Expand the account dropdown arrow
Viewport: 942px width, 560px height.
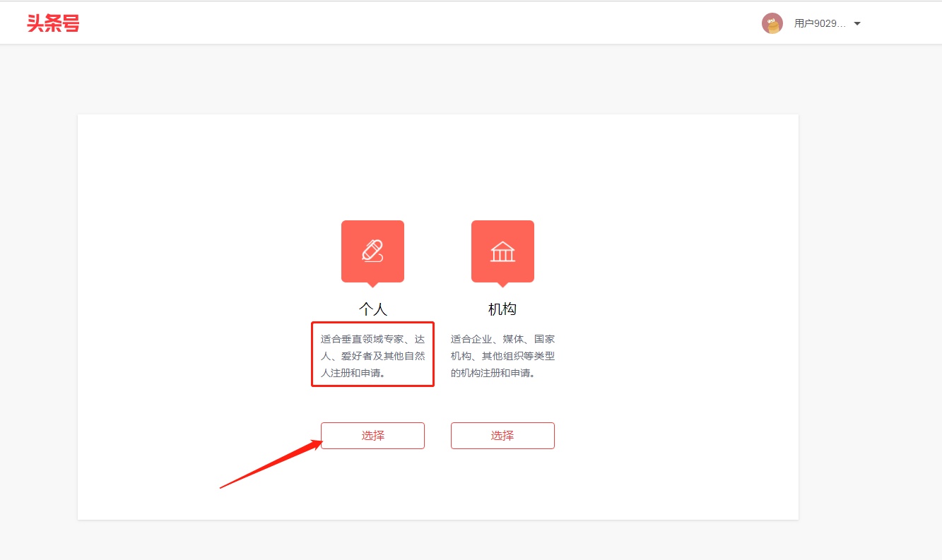[x=857, y=23]
